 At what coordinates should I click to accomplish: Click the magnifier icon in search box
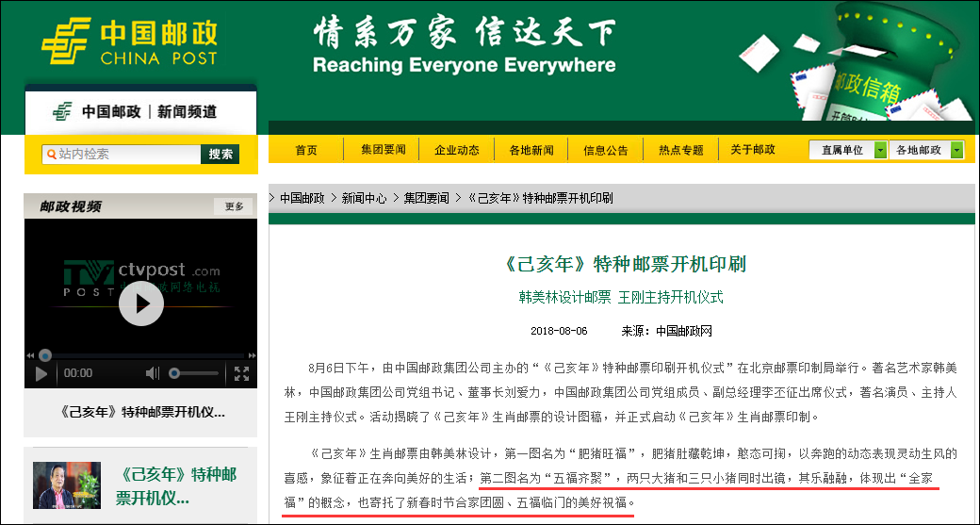coord(50,154)
